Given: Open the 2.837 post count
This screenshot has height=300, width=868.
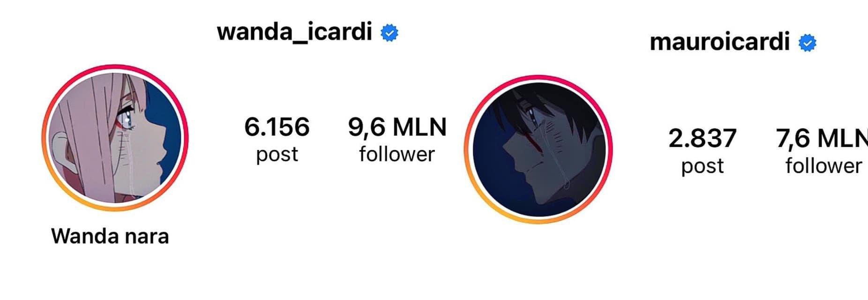Looking at the screenshot, I should (x=703, y=138).
